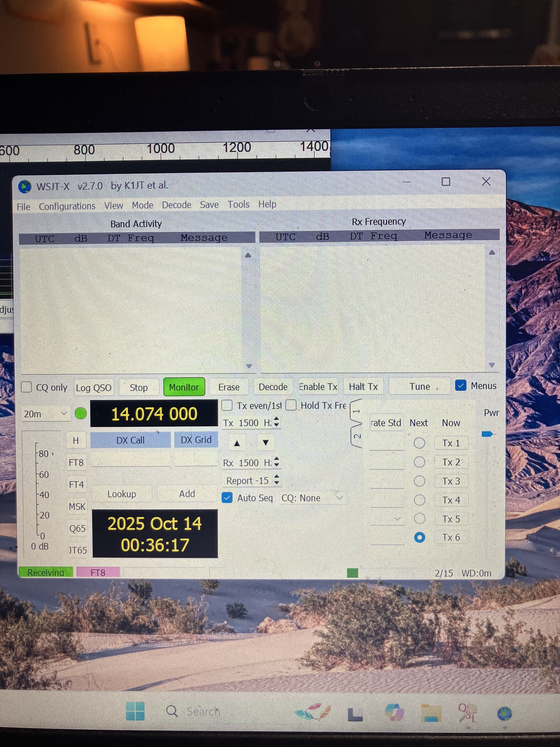Open WSJT-X globe icon on taskbar

coord(504,713)
